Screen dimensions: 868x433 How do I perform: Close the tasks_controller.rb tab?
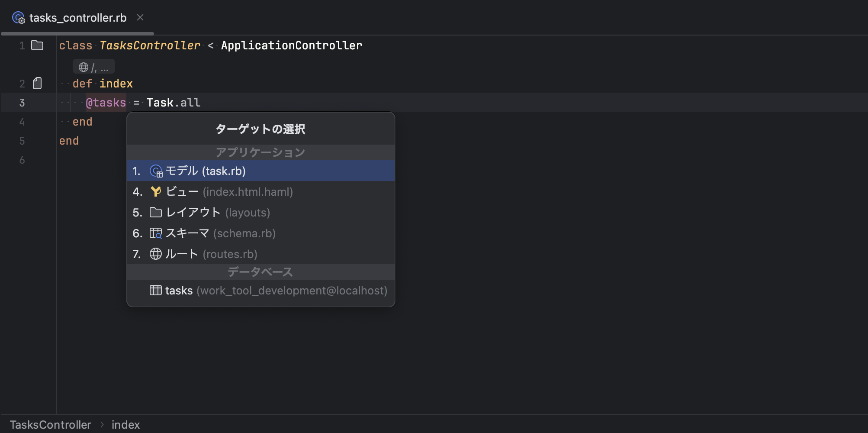coord(140,18)
